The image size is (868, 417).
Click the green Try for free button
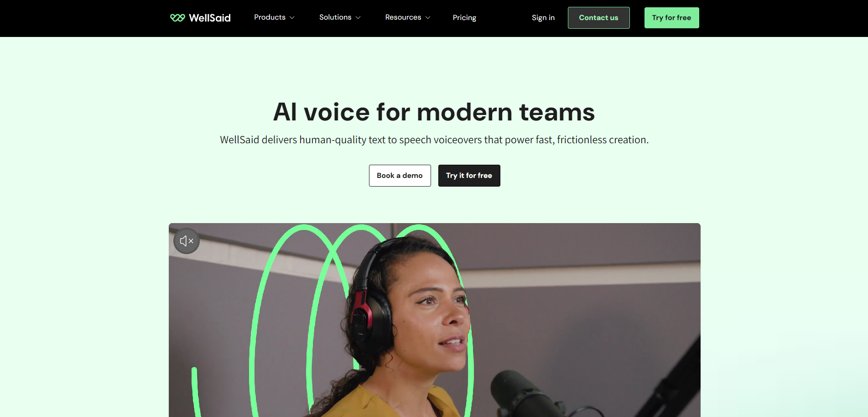pos(671,18)
